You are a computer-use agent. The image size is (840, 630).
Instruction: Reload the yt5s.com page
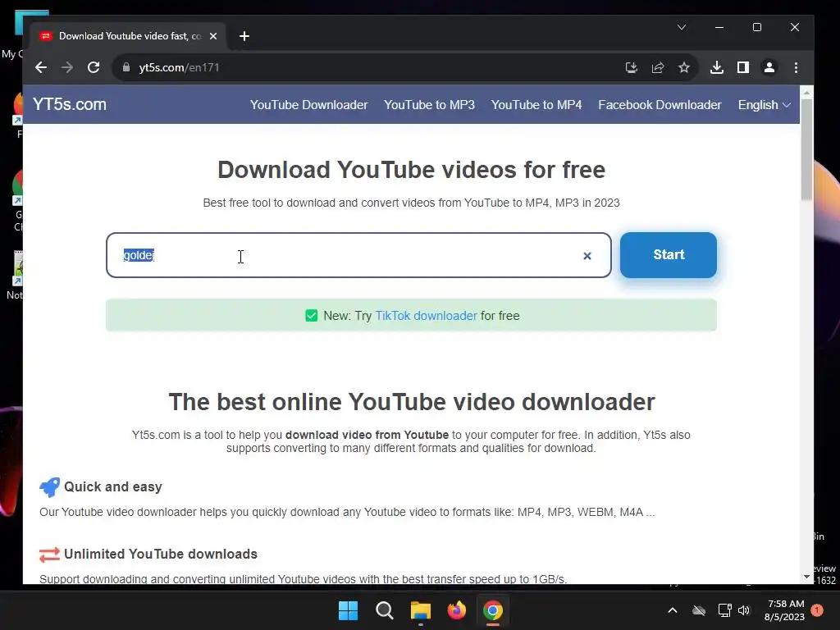click(x=94, y=67)
